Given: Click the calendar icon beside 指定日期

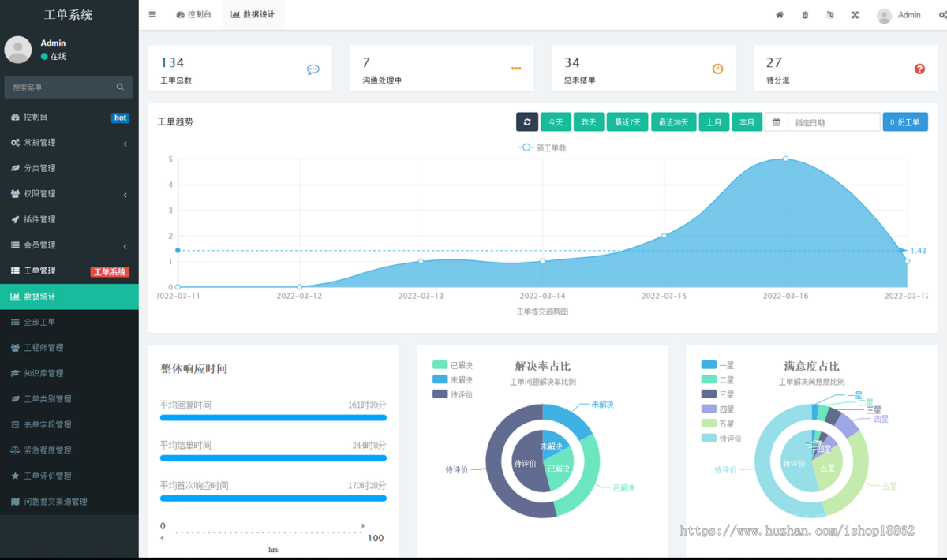Looking at the screenshot, I should tap(777, 122).
